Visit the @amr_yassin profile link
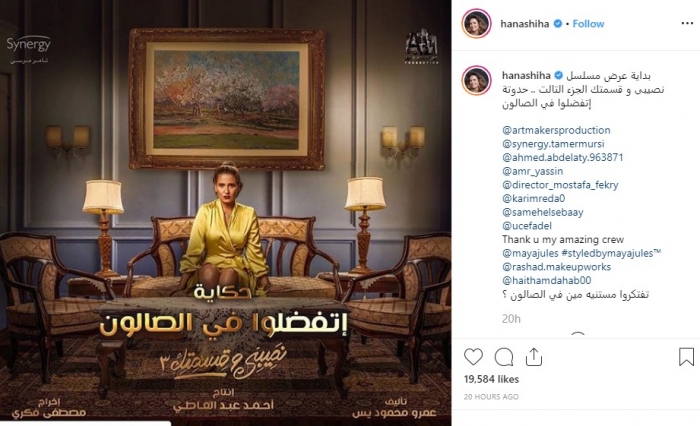700x426 pixels. [x=533, y=171]
